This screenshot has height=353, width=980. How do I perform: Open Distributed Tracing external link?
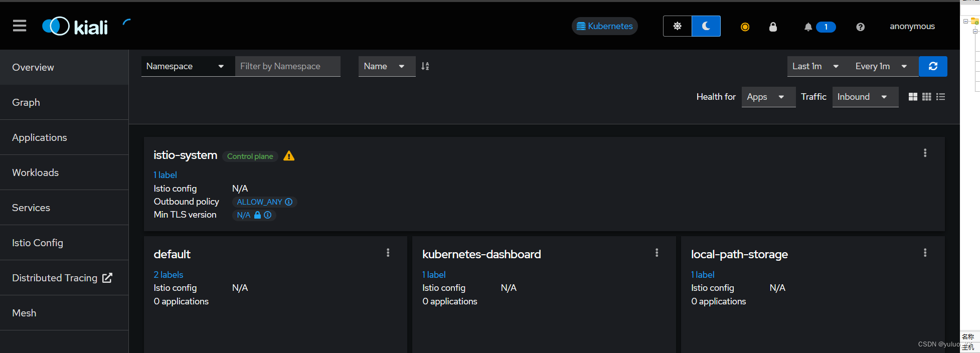pos(64,278)
